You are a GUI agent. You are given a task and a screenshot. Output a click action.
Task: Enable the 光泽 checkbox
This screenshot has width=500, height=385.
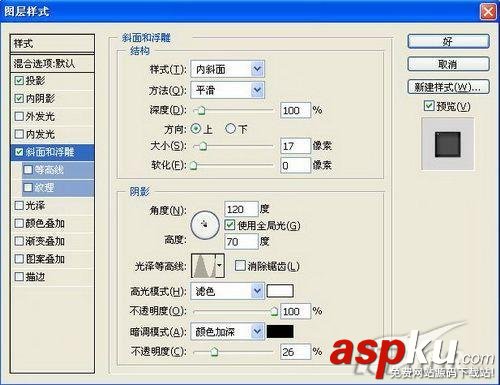tap(19, 205)
